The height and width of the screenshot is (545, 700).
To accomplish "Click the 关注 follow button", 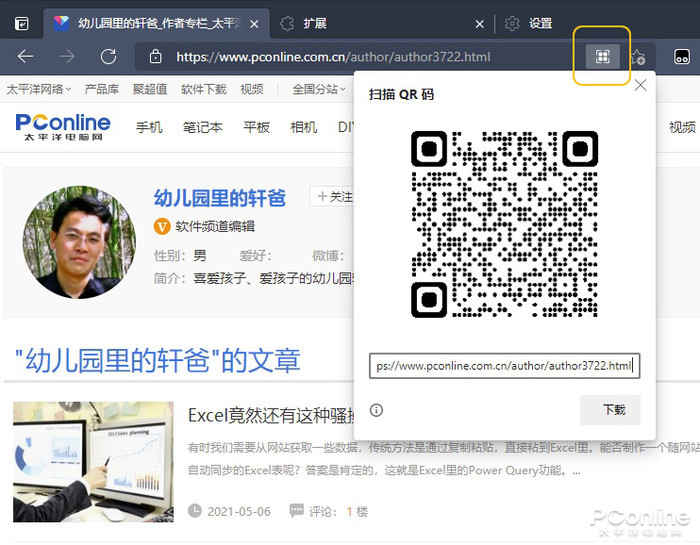I will [333, 196].
